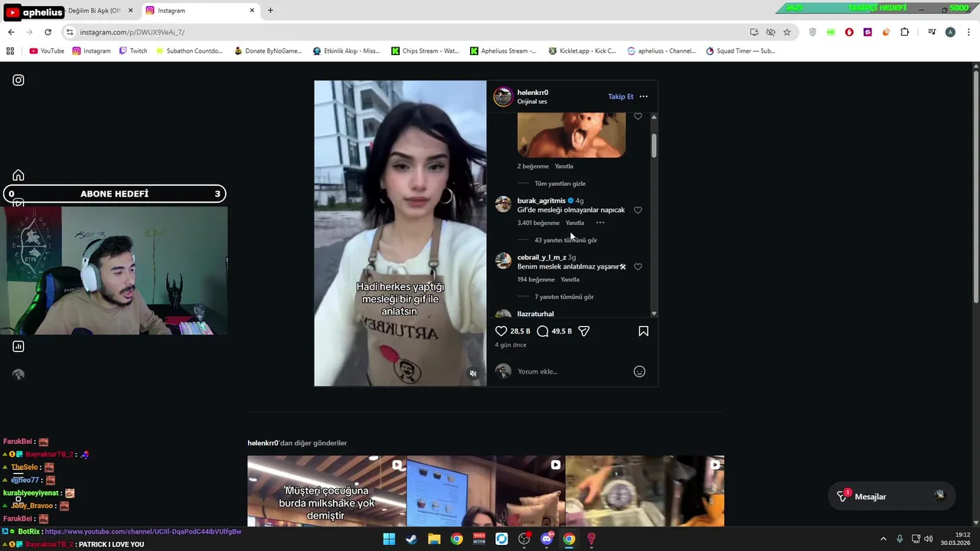The width and height of the screenshot is (980, 551).
Task: Click the comments panel scrollbar thumb
Action: pos(654,145)
